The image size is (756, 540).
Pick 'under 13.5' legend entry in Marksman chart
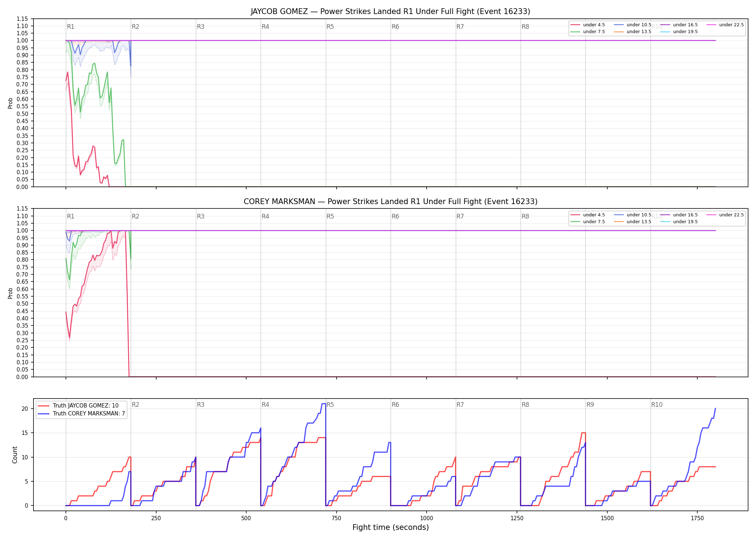tap(633, 222)
